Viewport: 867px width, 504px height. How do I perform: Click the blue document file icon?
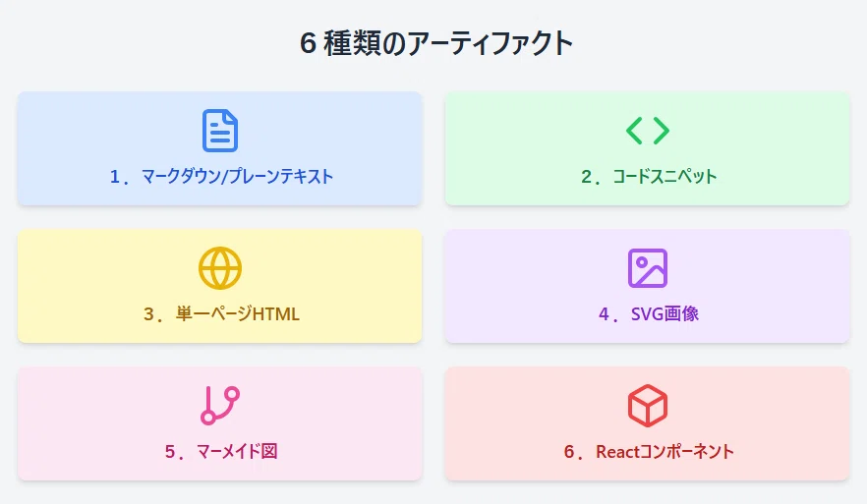[x=220, y=131]
